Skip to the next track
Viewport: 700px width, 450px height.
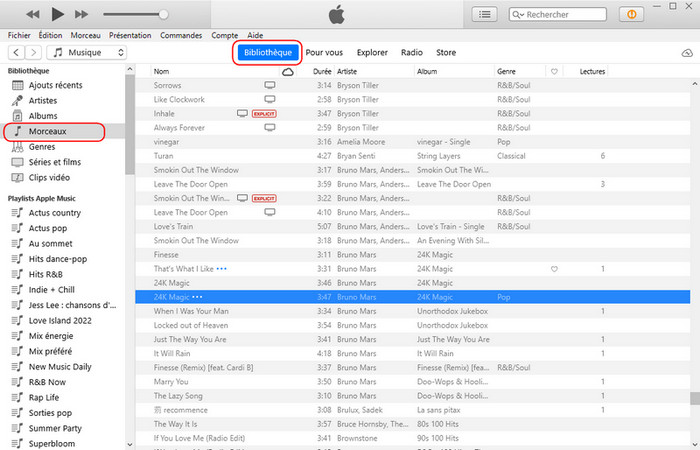click(x=82, y=14)
